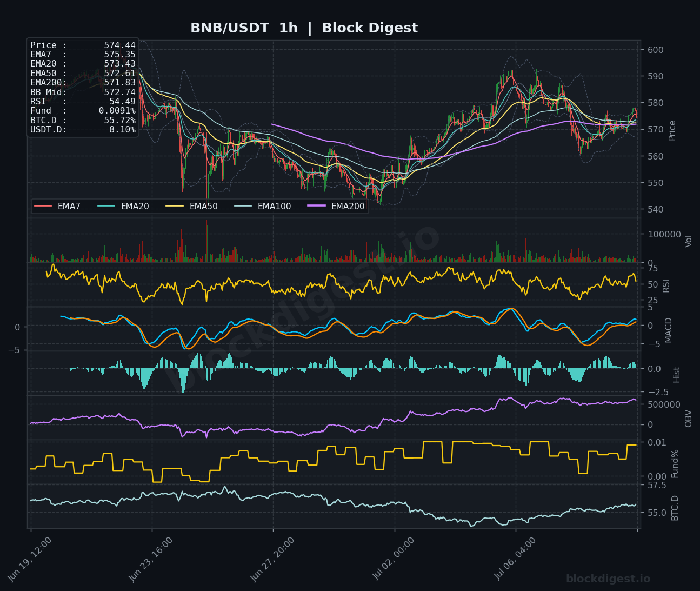The height and width of the screenshot is (591, 700).
Task: Click the chart title 'BNB/USDT 1h | Block Digest'
Action: (304, 28)
